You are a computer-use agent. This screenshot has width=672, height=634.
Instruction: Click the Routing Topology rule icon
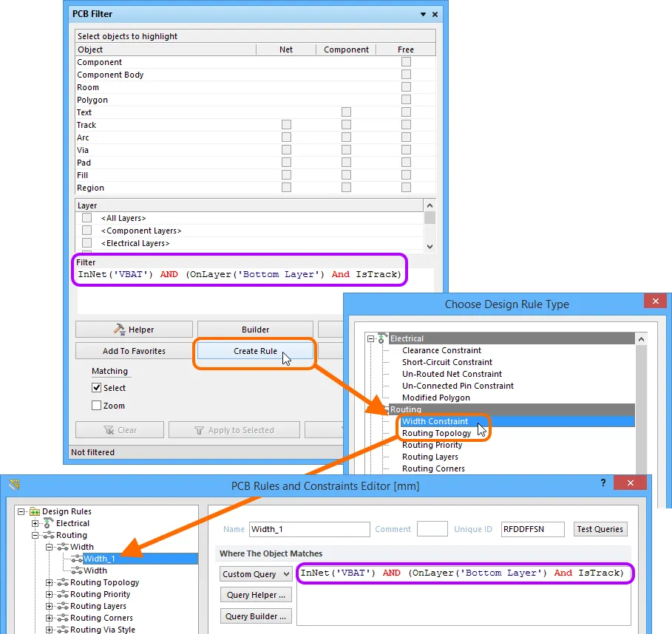[63, 582]
